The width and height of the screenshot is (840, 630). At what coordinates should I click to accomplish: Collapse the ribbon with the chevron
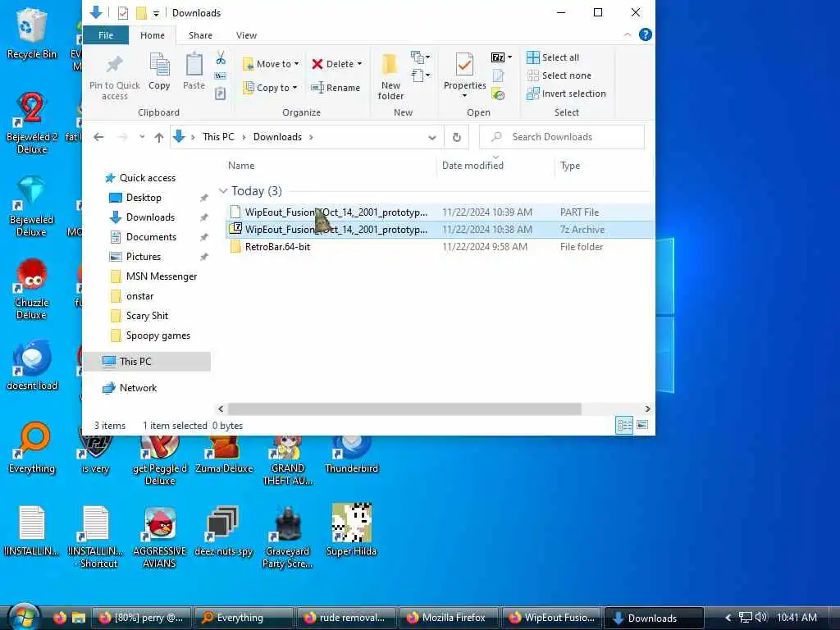pos(628,34)
